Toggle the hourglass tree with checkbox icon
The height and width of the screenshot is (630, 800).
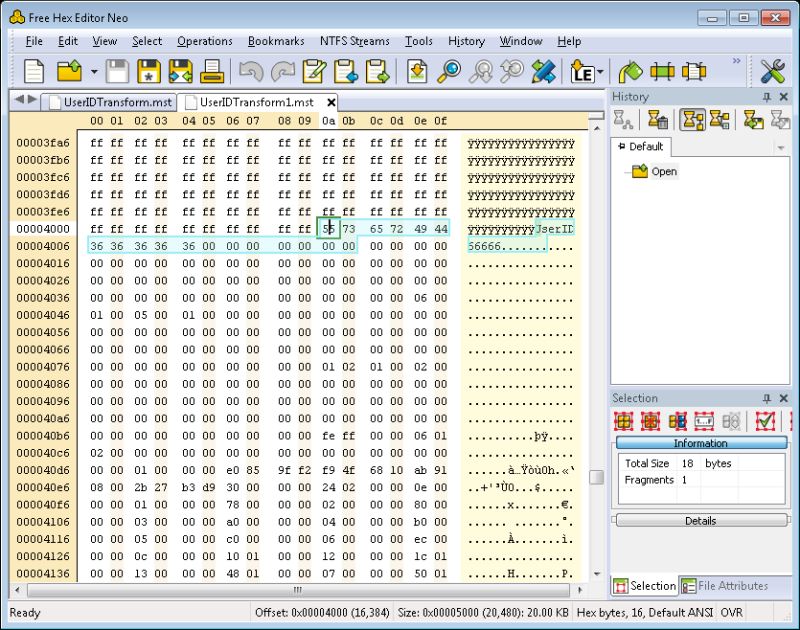click(719, 120)
